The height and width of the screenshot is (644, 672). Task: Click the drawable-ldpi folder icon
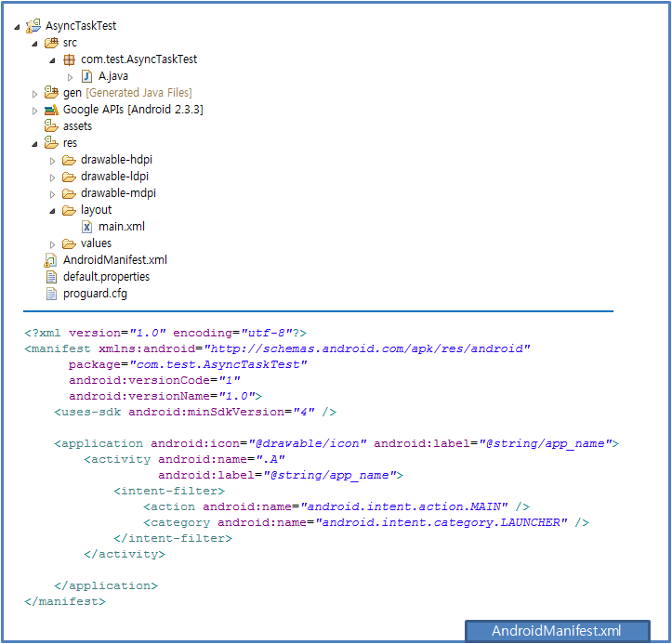click(69, 177)
